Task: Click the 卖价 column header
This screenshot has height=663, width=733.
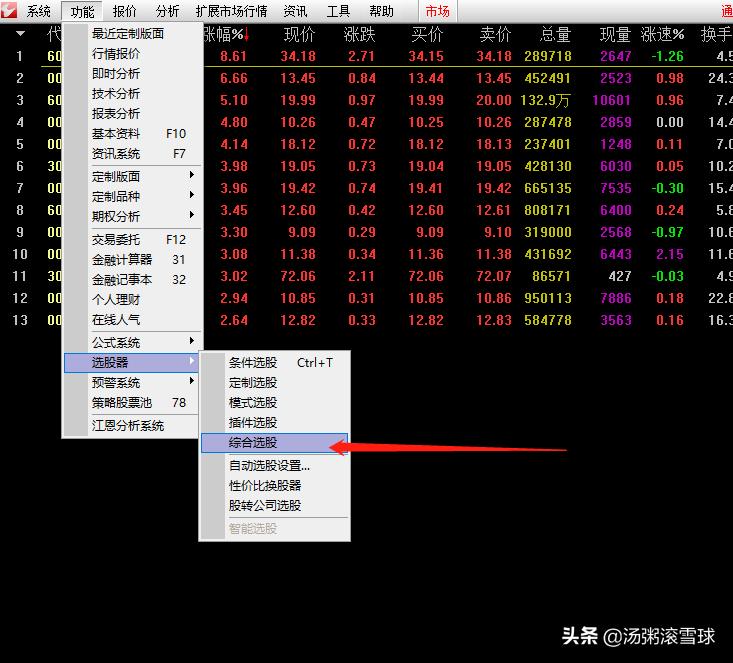Action: coord(496,34)
